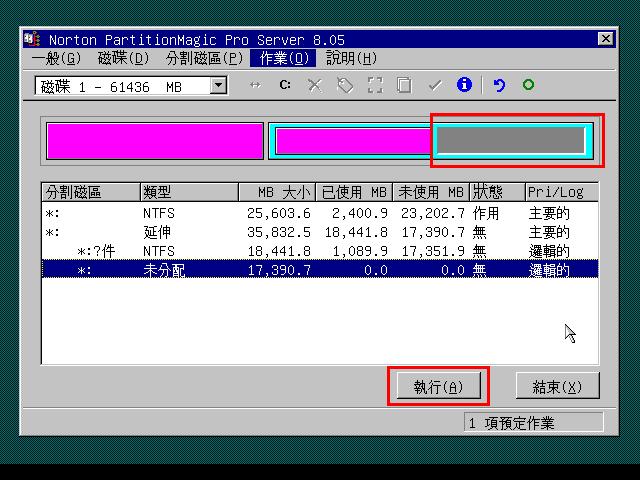
Task: Click the PartitionMagic title bar app icon
Action: coord(32,39)
